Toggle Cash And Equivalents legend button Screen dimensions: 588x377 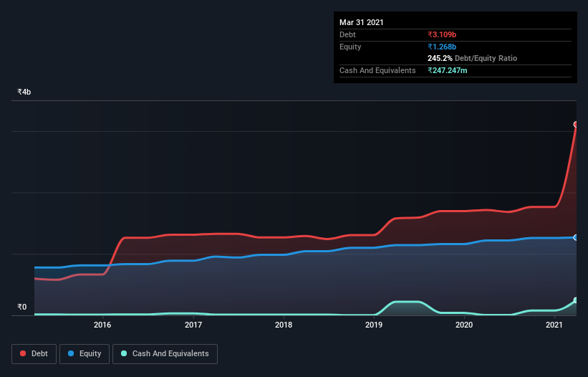165,354
